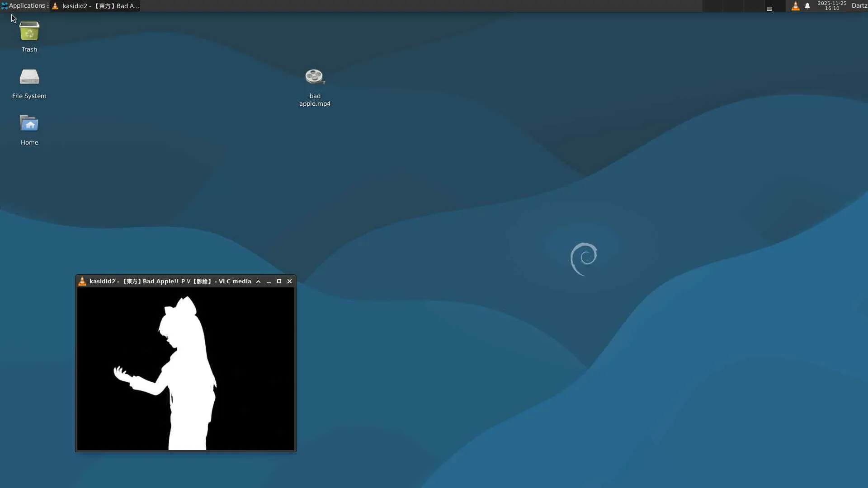This screenshot has height=488, width=868.
Task: Close the VLC media player window
Action: pos(290,282)
